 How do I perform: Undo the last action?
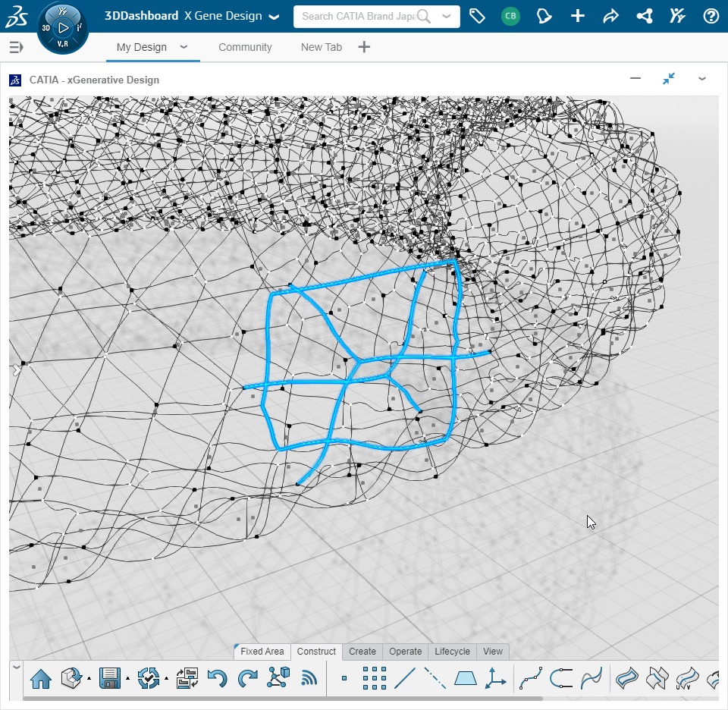click(217, 678)
